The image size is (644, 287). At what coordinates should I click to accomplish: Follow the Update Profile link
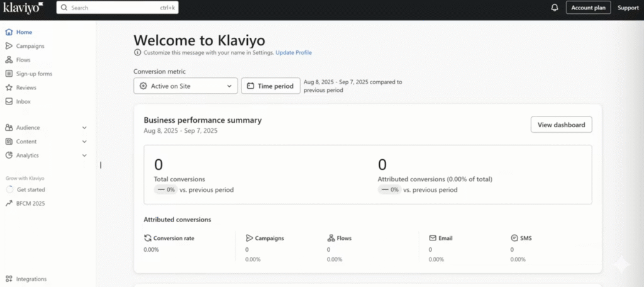(293, 53)
